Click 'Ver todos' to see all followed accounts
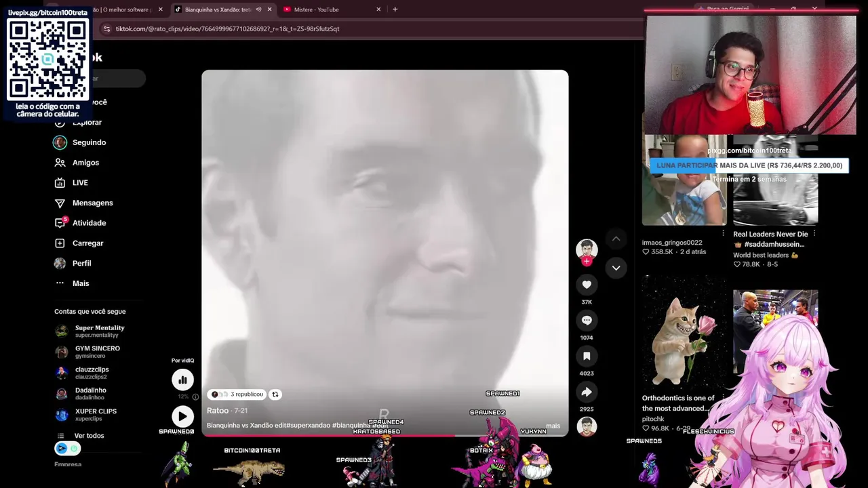868x488 pixels. (x=90, y=436)
